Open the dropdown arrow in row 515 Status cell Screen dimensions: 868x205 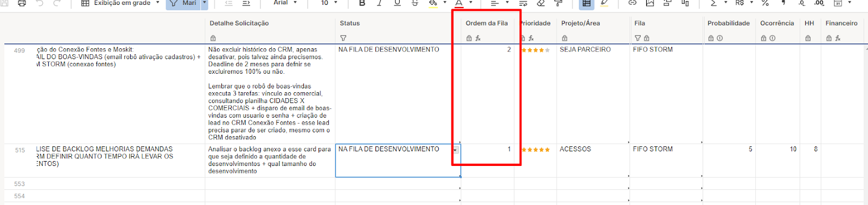[x=456, y=150]
